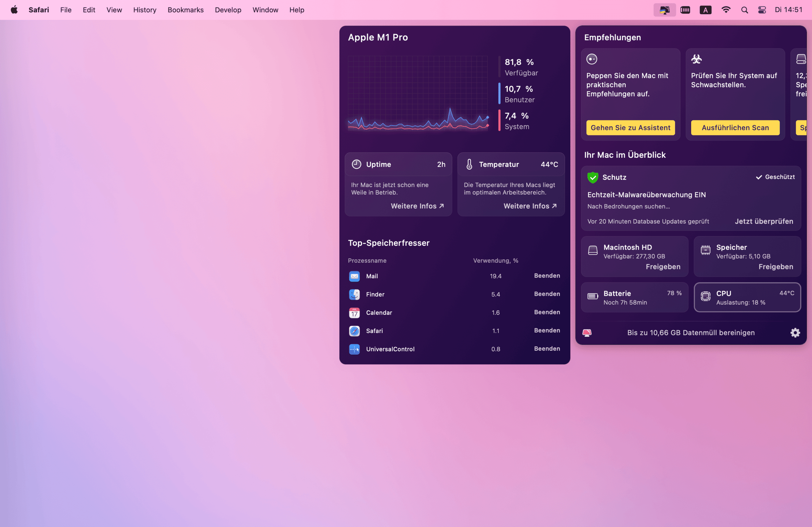Click the CPU chip icon
The width and height of the screenshot is (812, 527).
coord(705,296)
